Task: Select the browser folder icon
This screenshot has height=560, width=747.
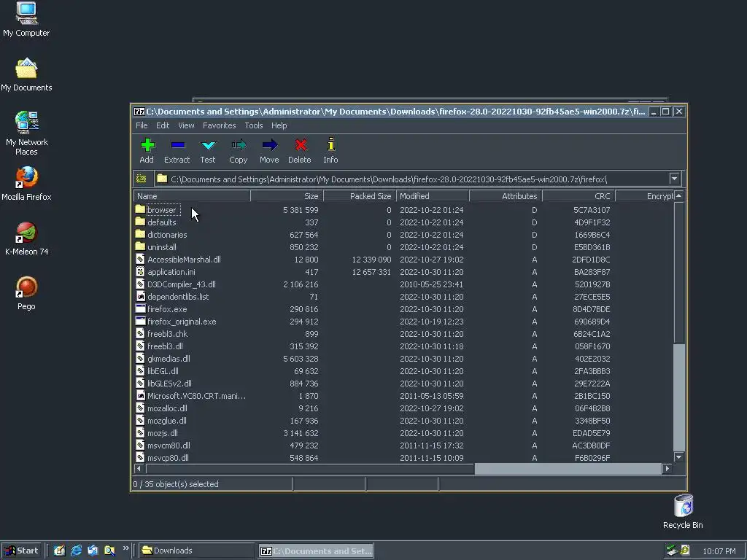Action: coord(140,209)
